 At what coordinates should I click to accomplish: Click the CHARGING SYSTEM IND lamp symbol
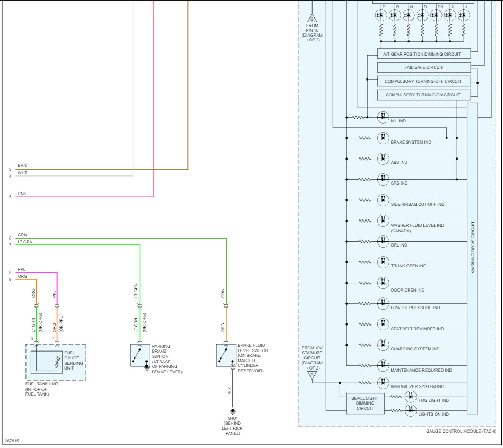click(383, 345)
